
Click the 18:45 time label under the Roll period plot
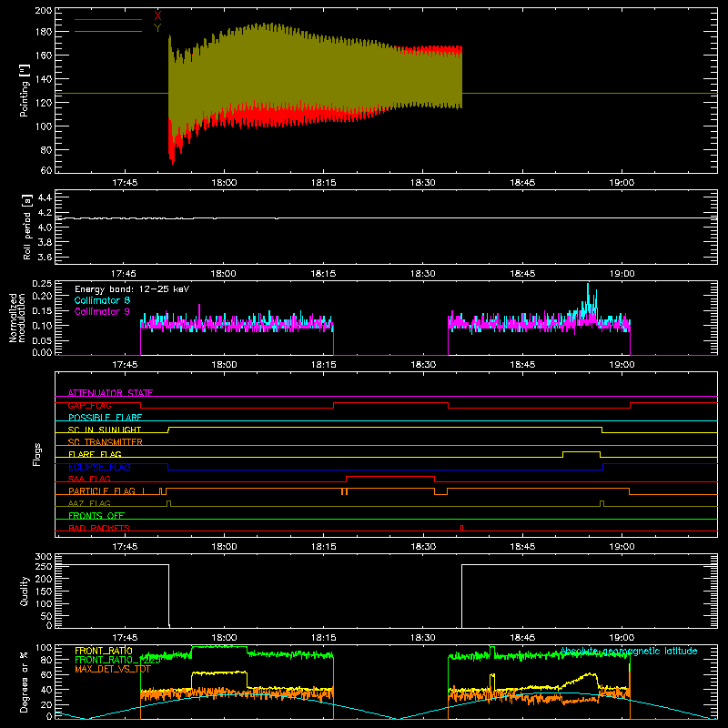(522, 274)
